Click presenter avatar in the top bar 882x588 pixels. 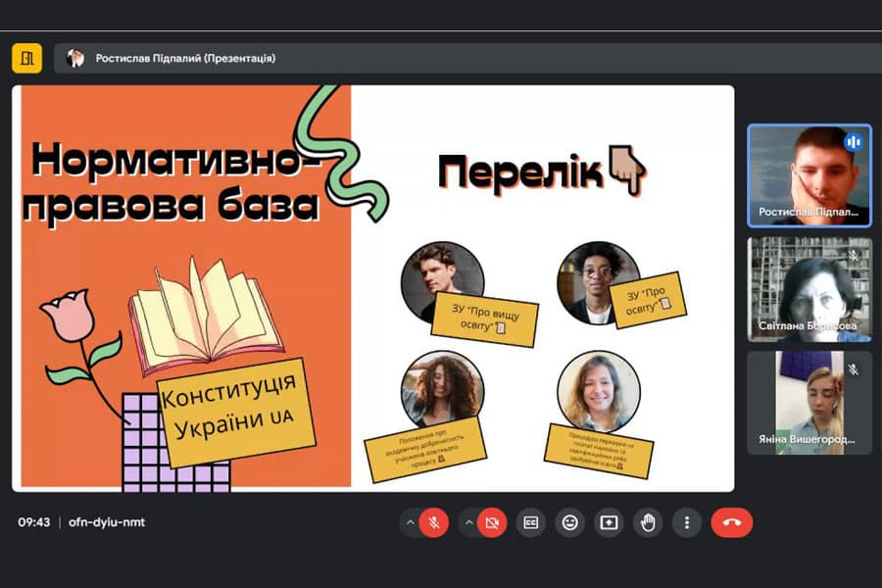[75, 59]
